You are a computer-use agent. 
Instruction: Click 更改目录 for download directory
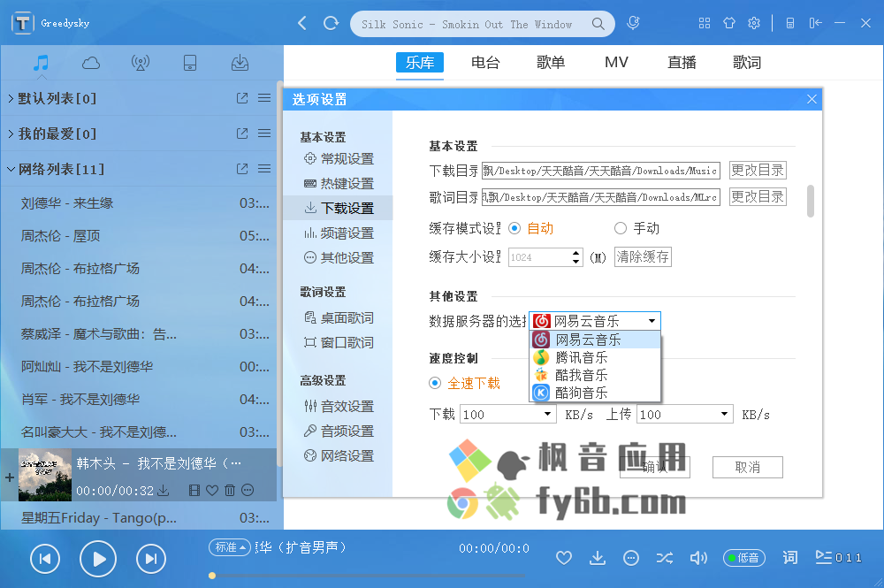click(x=758, y=171)
